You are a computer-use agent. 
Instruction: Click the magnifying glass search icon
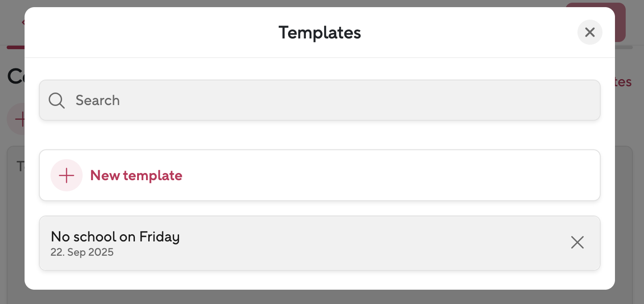[57, 101]
